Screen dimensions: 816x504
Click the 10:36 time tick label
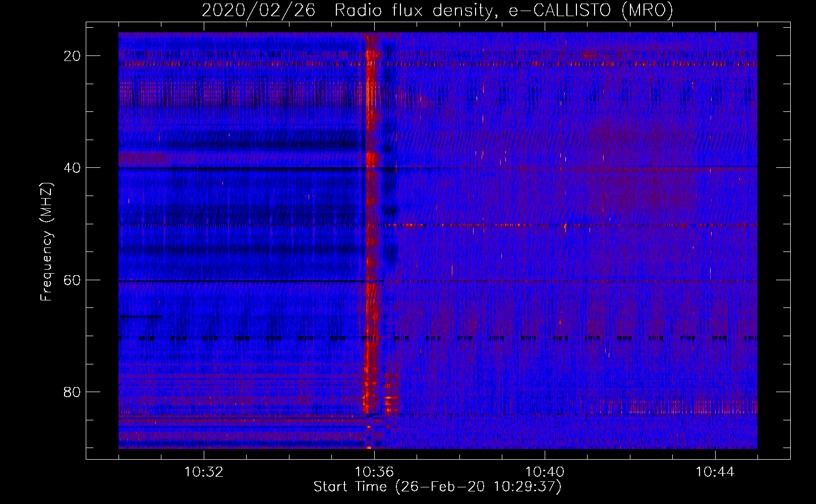point(374,472)
